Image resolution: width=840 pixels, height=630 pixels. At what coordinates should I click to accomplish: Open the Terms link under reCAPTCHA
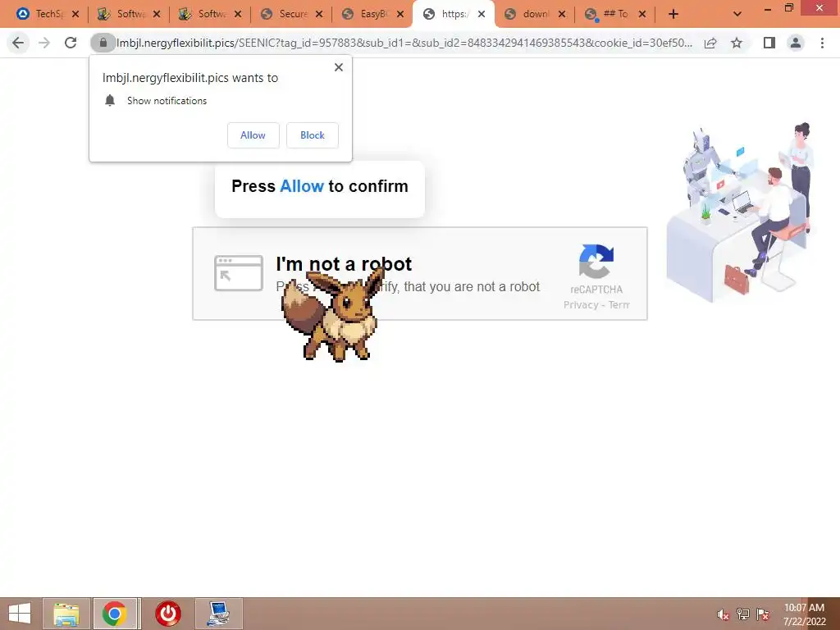pyautogui.click(x=619, y=305)
